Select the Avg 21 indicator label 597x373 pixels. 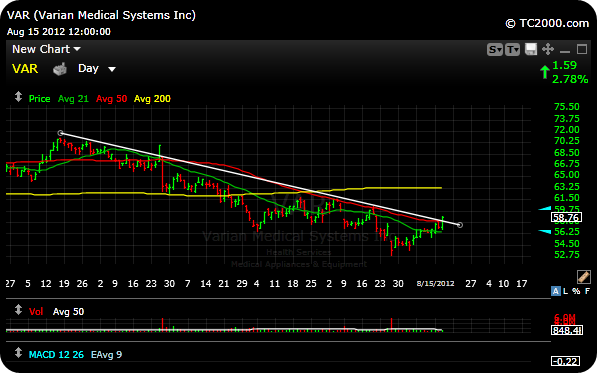[73, 99]
